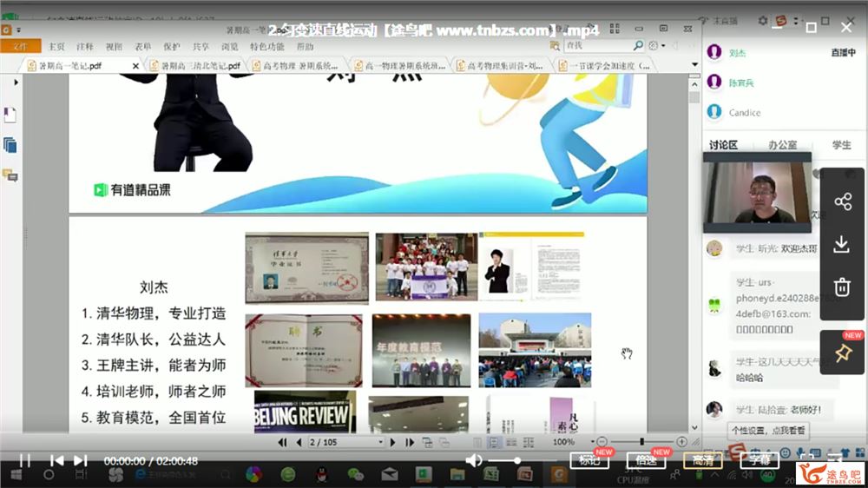This screenshot has height=488, width=868.
Task: Select single page view mode
Action: click(x=477, y=442)
